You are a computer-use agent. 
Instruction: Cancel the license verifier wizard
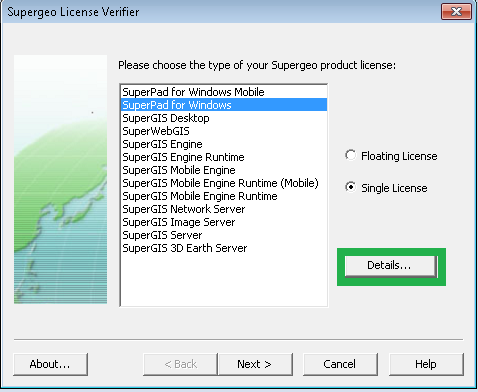[x=340, y=364]
